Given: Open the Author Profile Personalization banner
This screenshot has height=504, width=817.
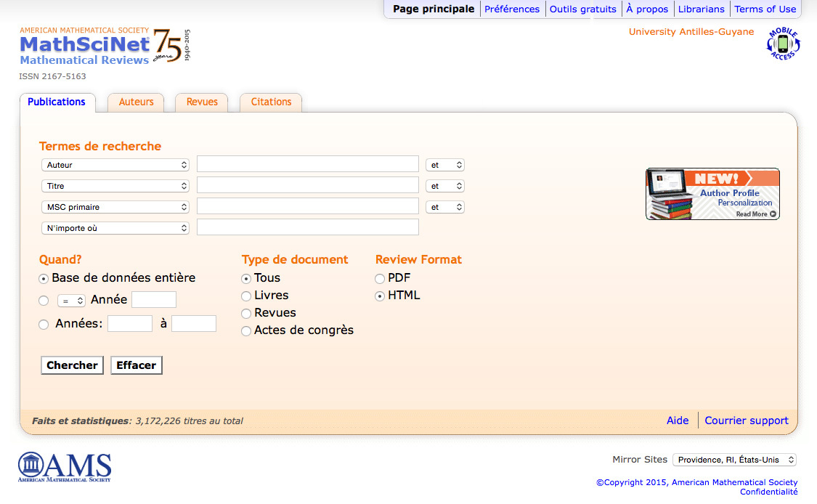Looking at the screenshot, I should click(x=712, y=194).
